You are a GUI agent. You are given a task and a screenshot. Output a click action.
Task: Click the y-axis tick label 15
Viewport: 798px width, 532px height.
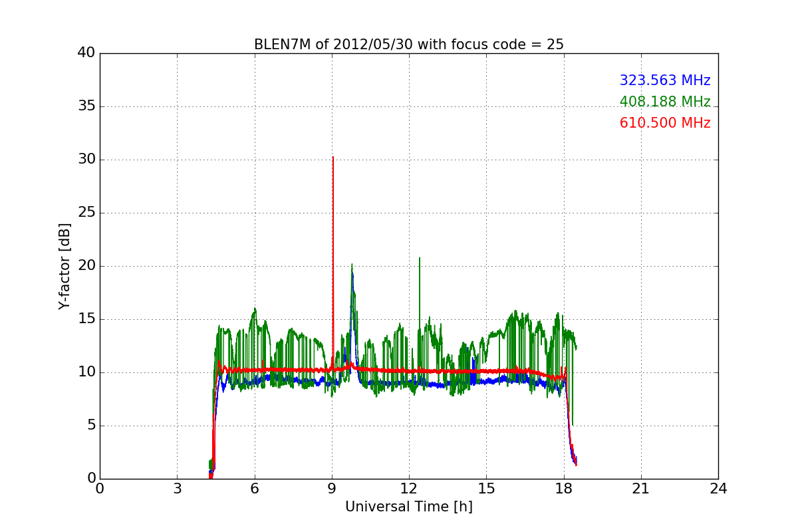click(x=86, y=319)
